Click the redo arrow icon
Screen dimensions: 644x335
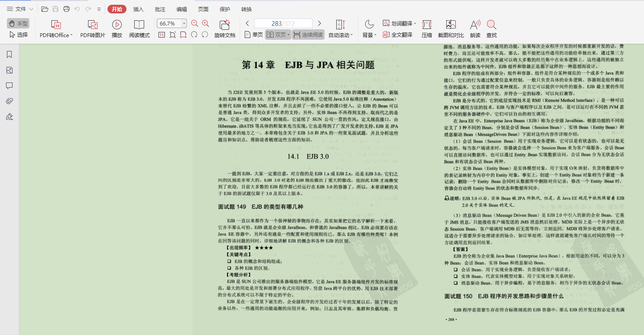click(88, 9)
